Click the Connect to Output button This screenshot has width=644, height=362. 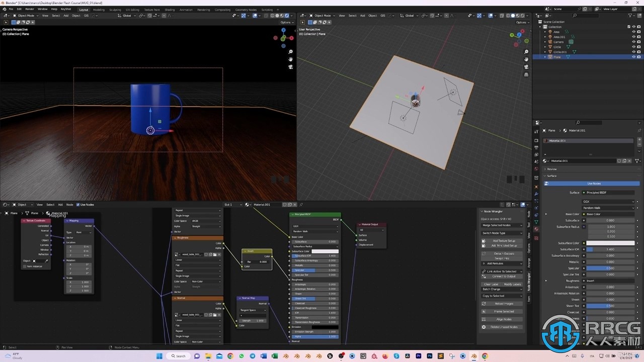click(x=502, y=276)
